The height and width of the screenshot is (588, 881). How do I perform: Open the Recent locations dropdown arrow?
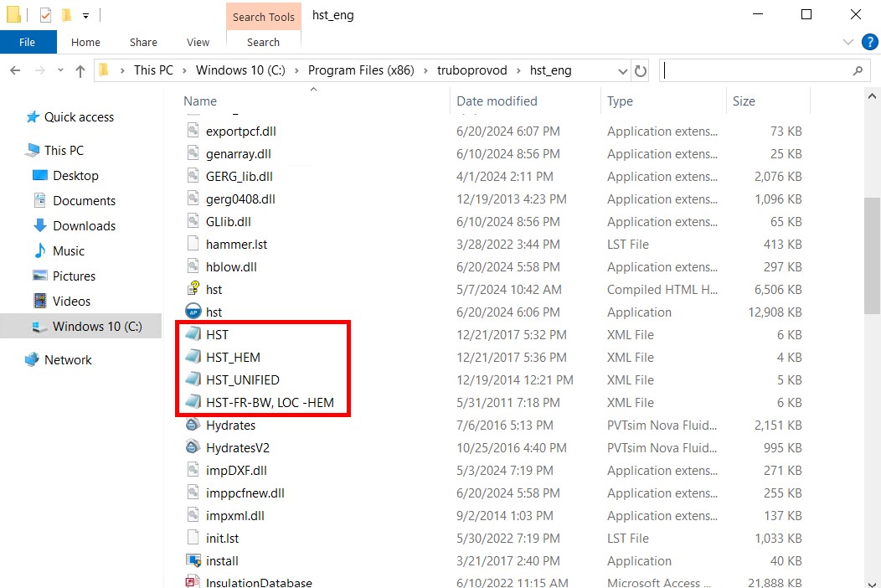(x=59, y=71)
